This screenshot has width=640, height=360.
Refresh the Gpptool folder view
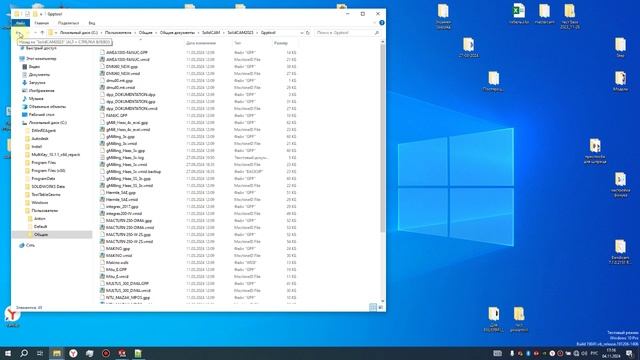[x=308, y=33]
